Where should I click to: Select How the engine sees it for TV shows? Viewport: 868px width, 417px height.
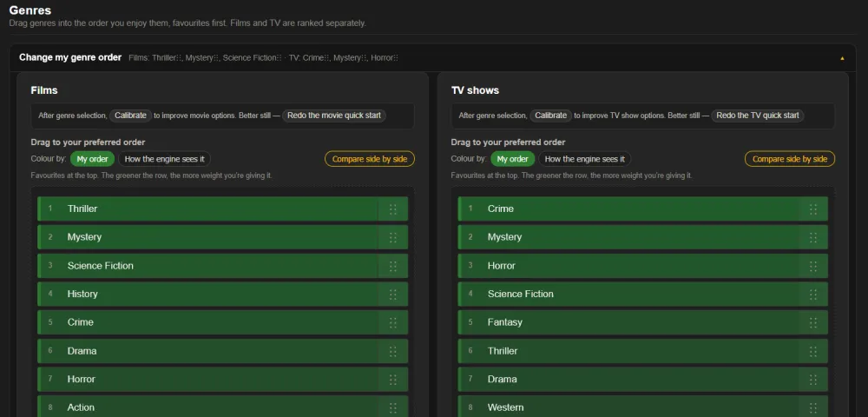point(584,159)
